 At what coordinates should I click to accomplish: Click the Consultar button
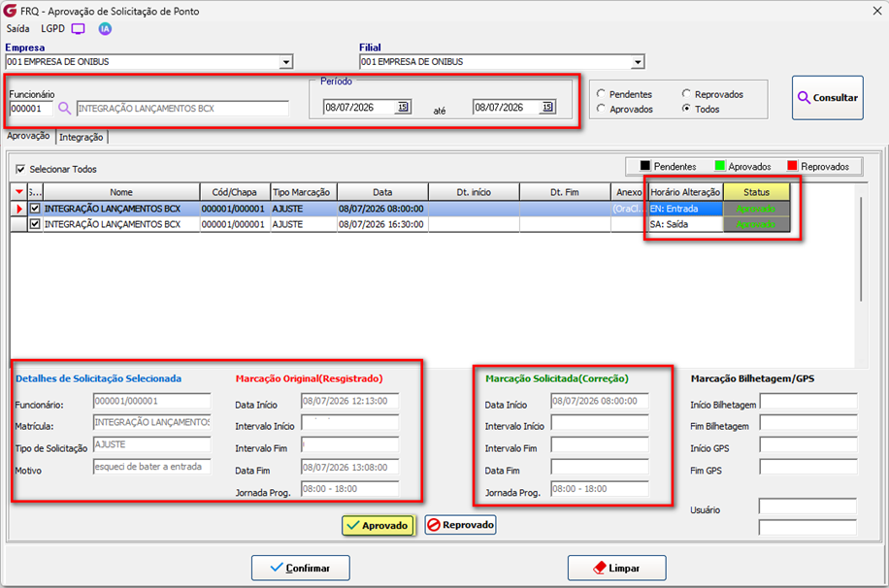pos(828,98)
